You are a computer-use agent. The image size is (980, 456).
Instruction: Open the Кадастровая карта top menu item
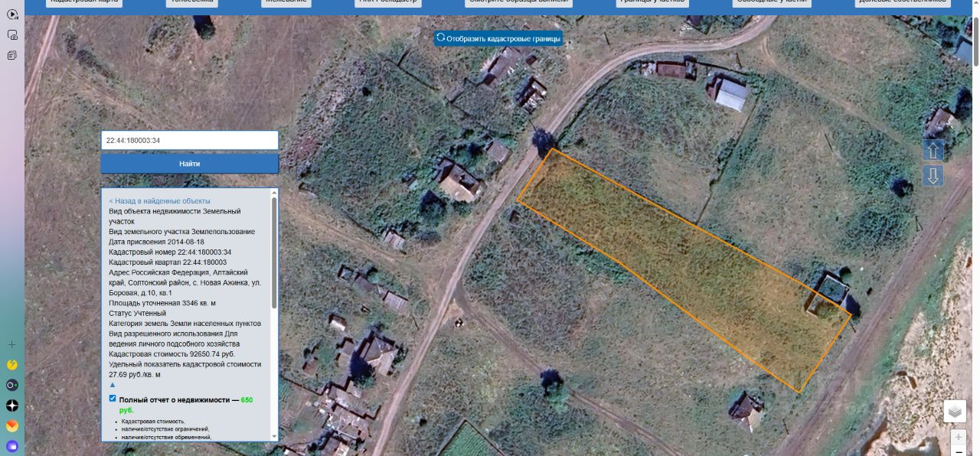[x=84, y=3]
